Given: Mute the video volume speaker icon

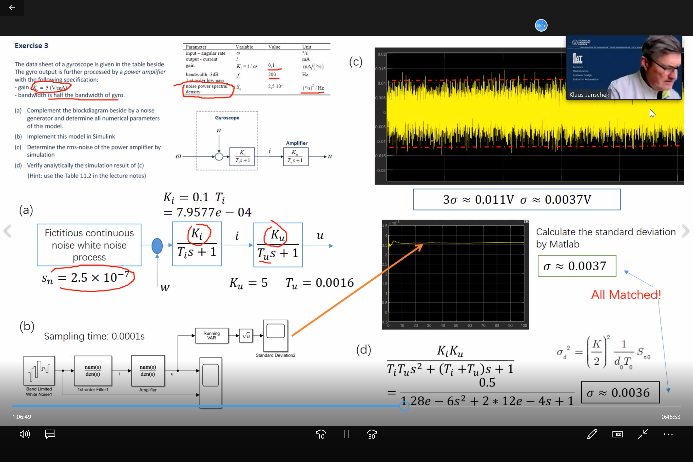Looking at the screenshot, I should click(x=26, y=434).
